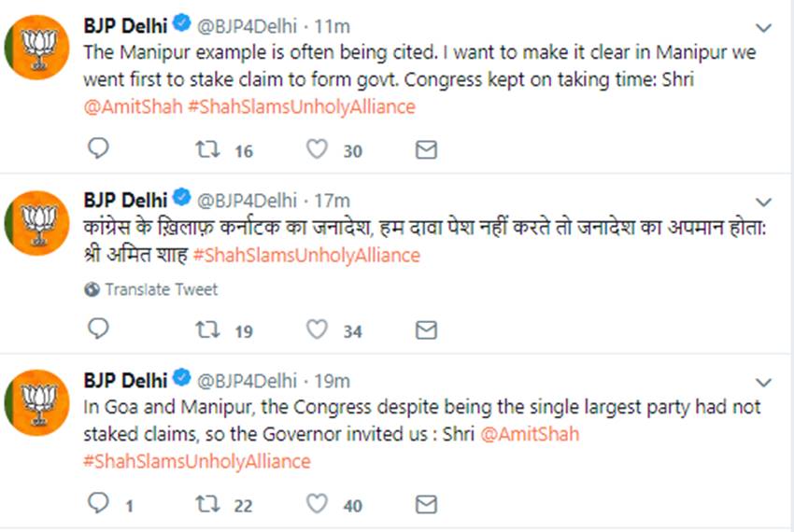Retweet the tweet with 22 retweets
Screen dimensions: 794x532
(207, 504)
